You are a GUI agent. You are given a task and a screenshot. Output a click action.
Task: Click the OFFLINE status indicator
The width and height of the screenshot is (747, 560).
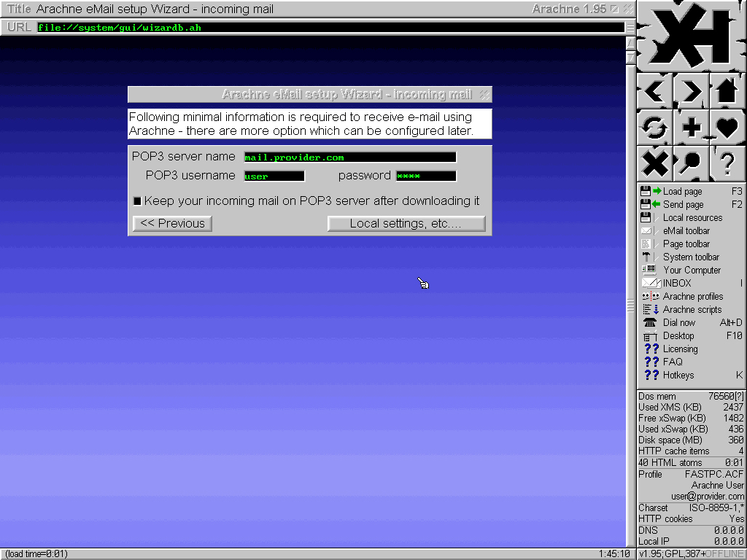(724, 554)
